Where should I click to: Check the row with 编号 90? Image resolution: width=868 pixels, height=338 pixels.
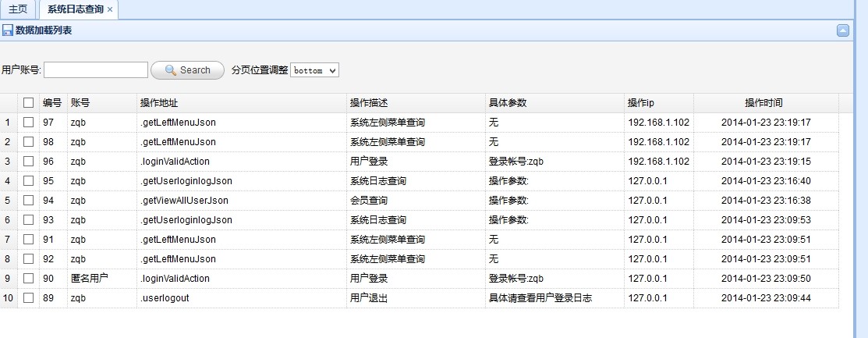[x=28, y=278]
